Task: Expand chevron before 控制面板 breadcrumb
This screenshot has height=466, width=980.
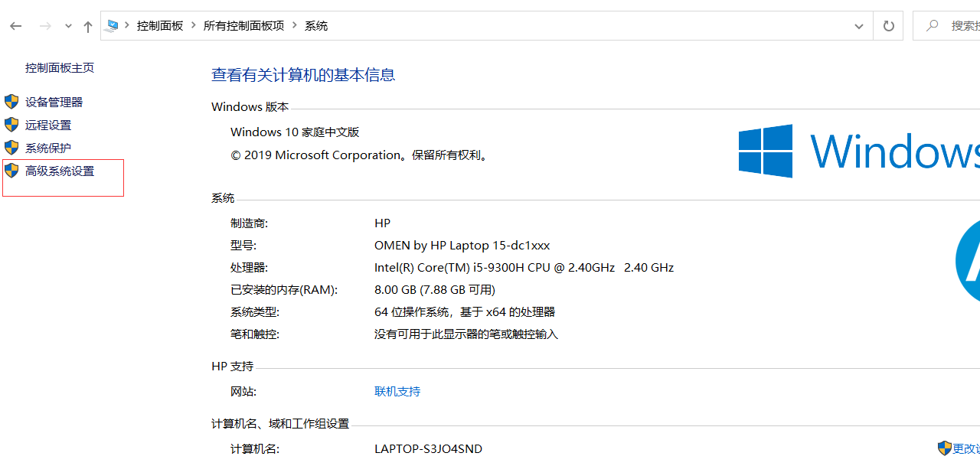Action: [x=127, y=25]
